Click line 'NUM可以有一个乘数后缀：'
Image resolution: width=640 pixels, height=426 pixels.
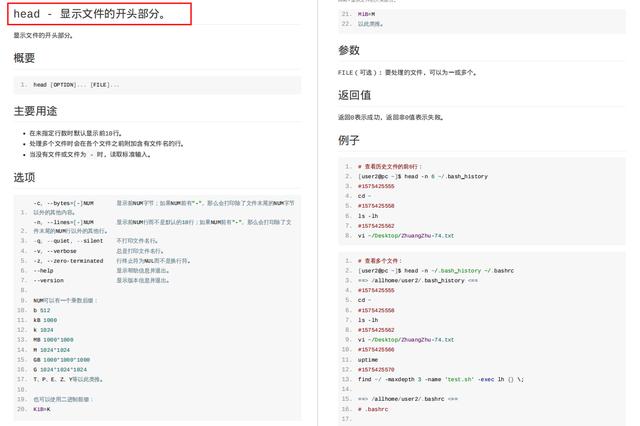[x=65, y=300]
